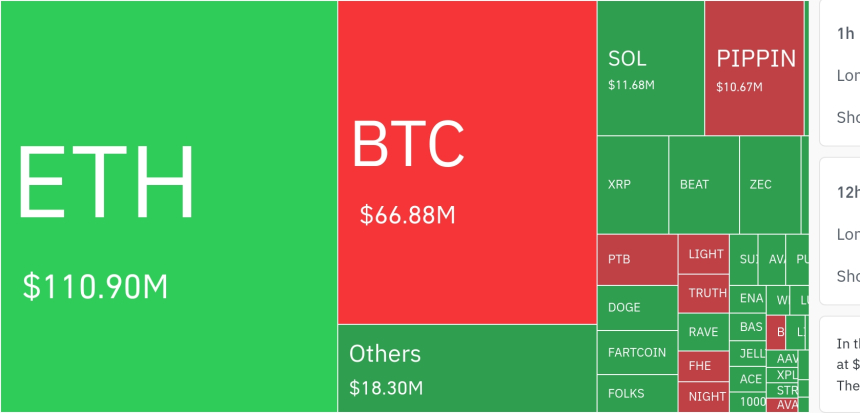Click the red LIGHT tile
Viewport: 860px width, 413px height.
coord(704,254)
